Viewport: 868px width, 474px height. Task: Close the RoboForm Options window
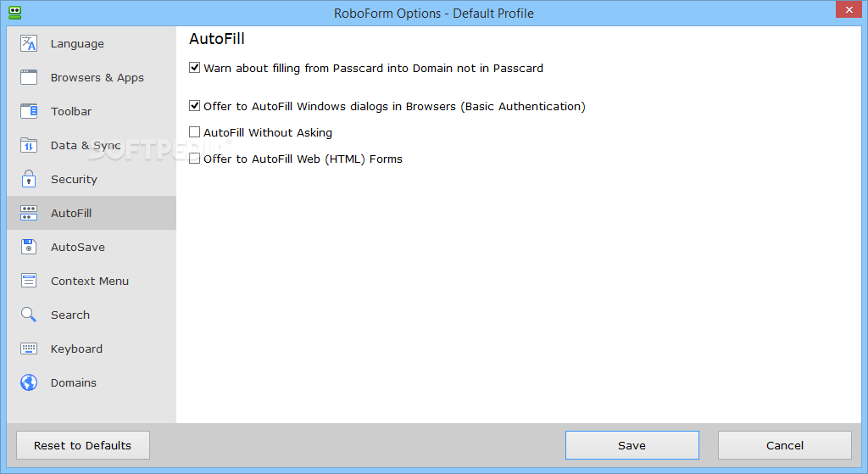[x=849, y=9]
